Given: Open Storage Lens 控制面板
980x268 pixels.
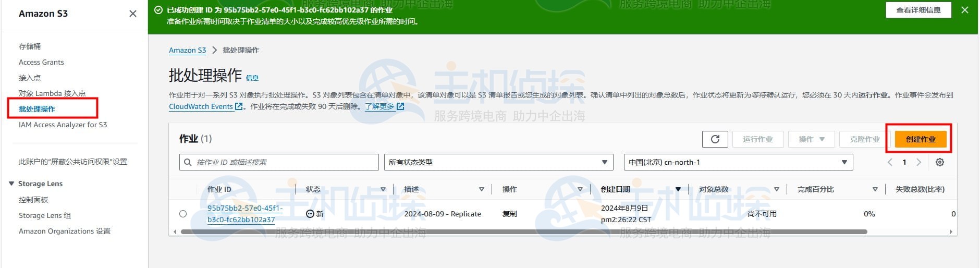Looking at the screenshot, I should (x=33, y=200).
